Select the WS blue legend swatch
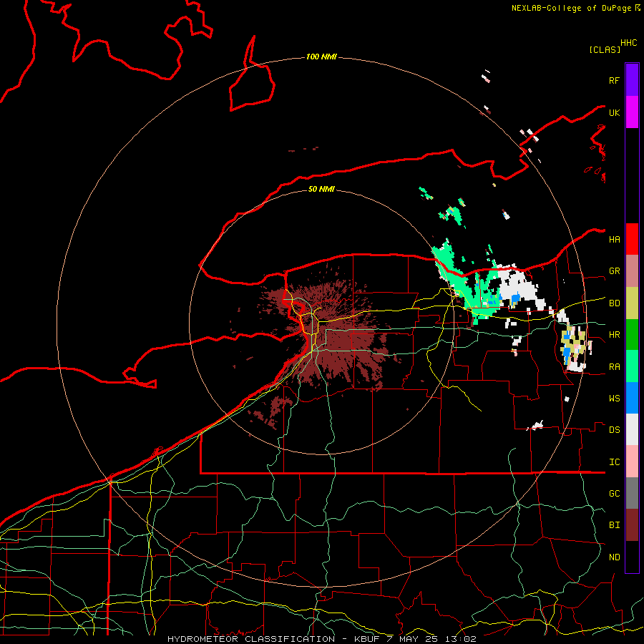 632,398
